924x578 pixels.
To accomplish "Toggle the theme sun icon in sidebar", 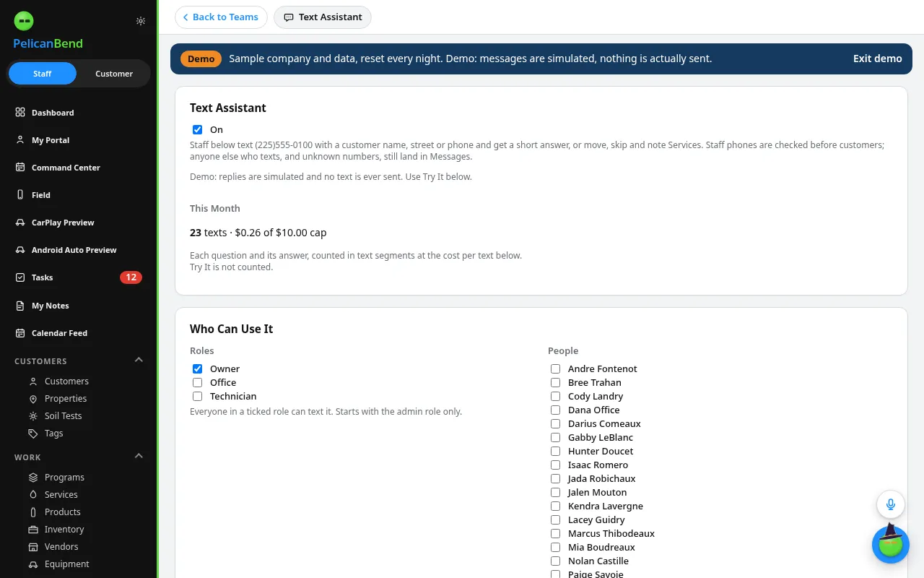I will 141,21.
